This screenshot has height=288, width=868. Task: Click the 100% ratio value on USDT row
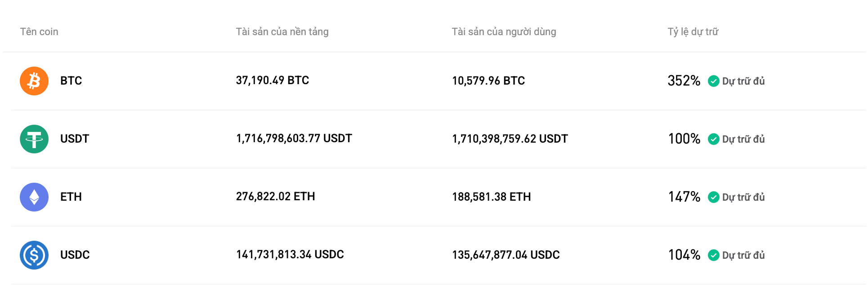pos(684,139)
